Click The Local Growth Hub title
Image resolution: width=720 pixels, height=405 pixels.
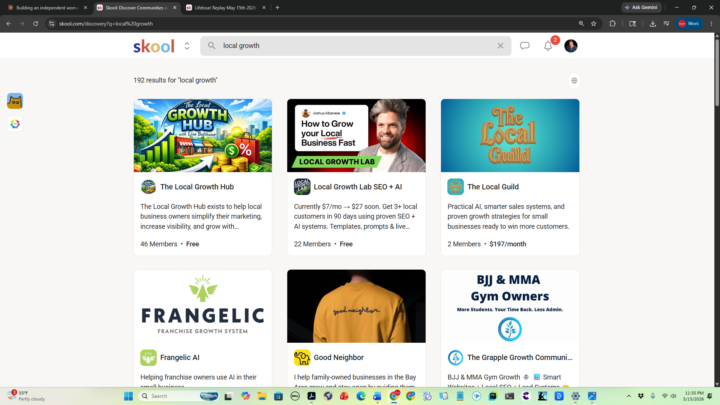pos(197,187)
